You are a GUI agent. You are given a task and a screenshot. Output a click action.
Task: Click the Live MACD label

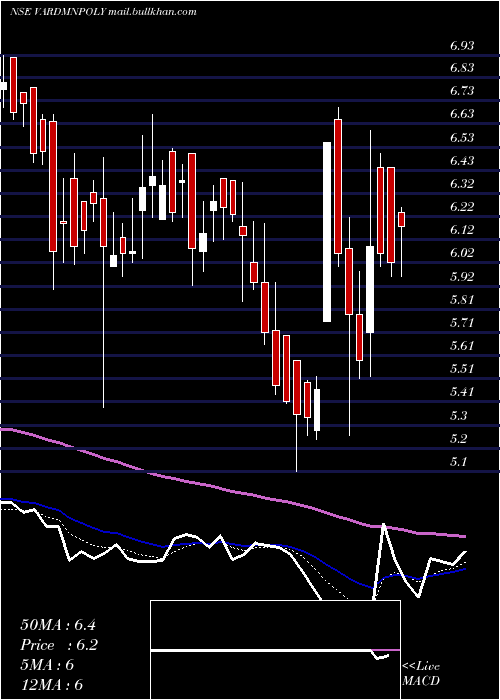click(421, 674)
